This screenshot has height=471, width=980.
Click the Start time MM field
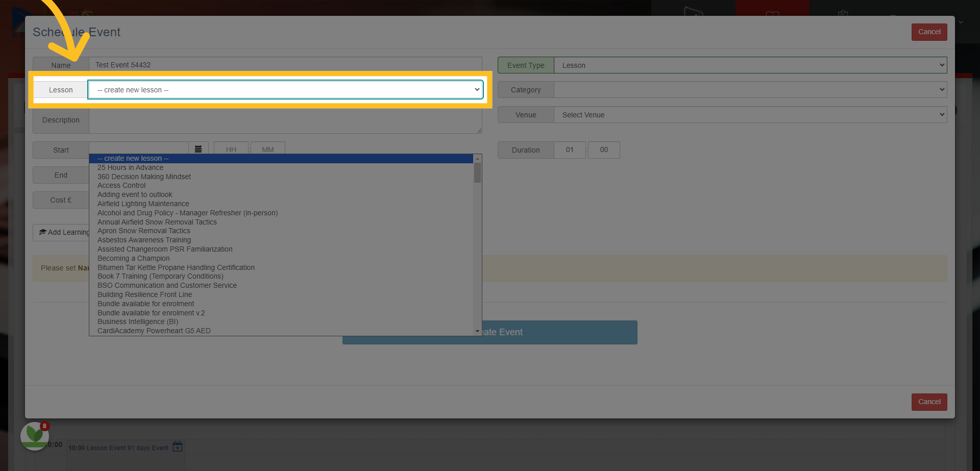pyautogui.click(x=268, y=150)
